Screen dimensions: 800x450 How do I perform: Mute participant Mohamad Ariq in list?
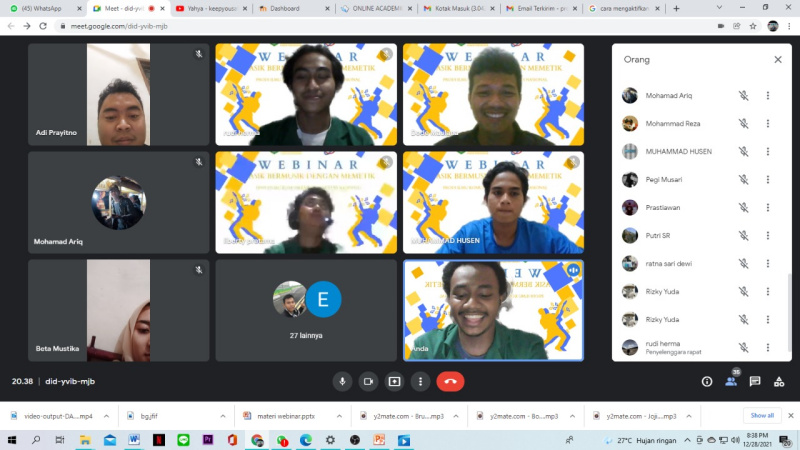743,96
